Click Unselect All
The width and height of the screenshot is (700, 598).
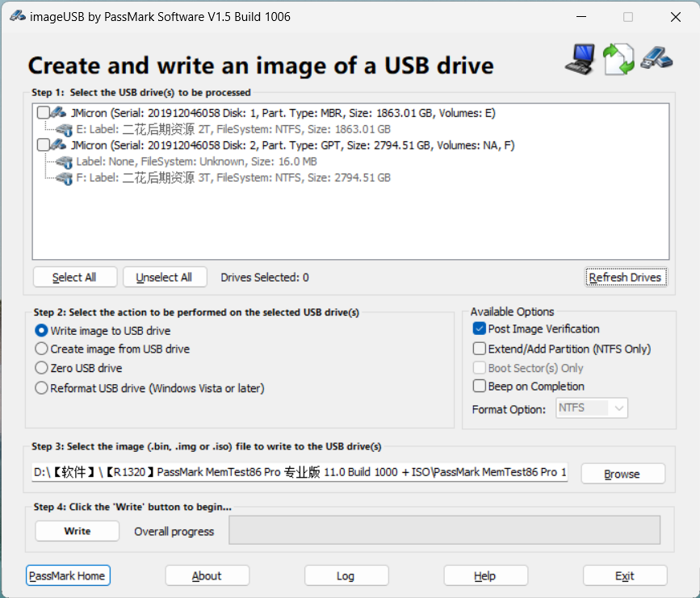(165, 277)
